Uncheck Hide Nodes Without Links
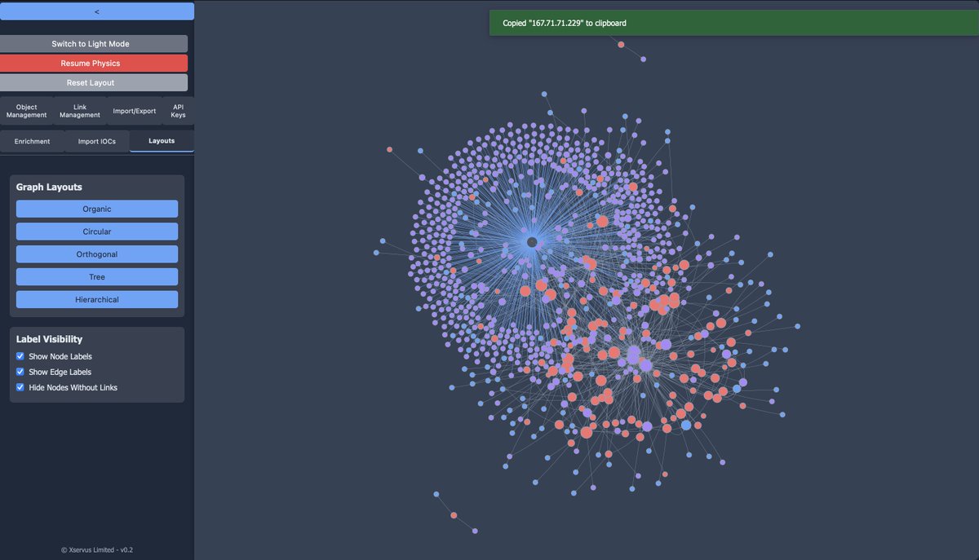Image resolution: width=979 pixels, height=560 pixels. click(20, 387)
